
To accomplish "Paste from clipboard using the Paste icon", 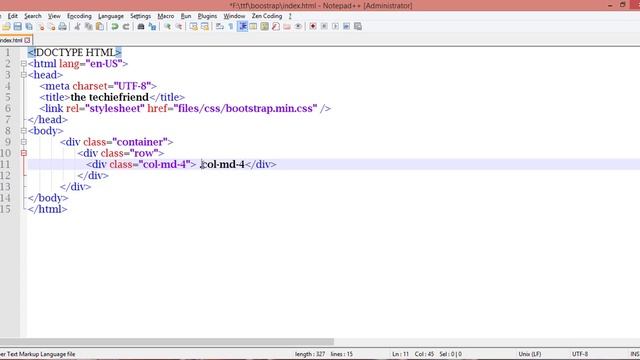I will (x=100, y=27).
